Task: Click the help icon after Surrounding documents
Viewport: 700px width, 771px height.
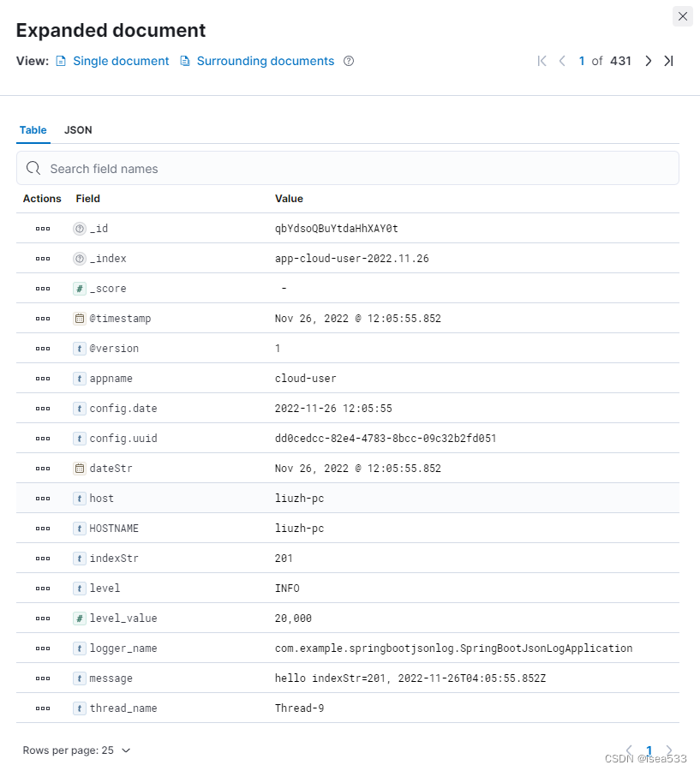Action: click(x=349, y=61)
